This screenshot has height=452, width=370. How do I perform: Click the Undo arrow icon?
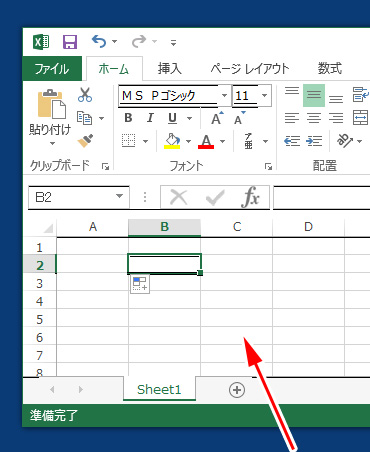coord(99,41)
